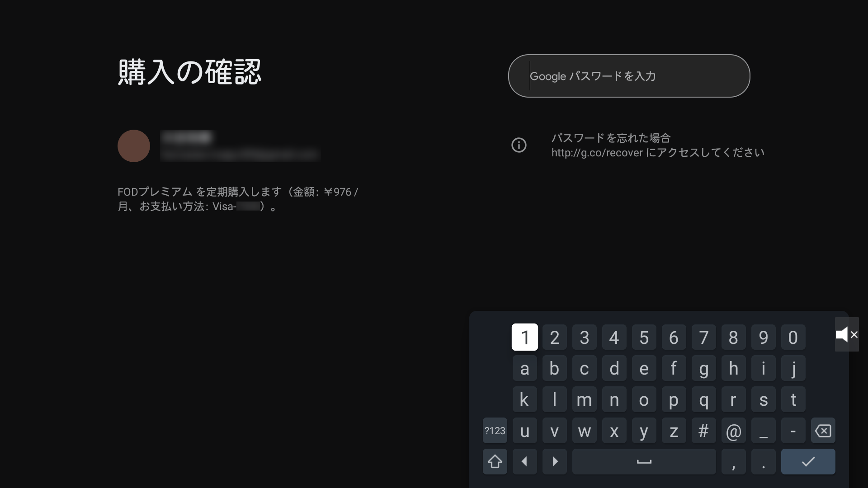Tap the letter v key

click(554, 431)
